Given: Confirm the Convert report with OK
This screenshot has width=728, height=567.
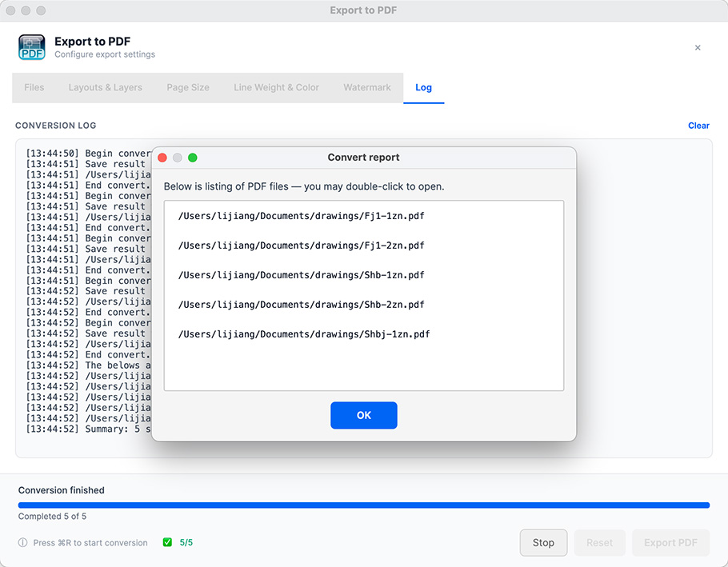Looking at the screenshot, I should (363, 415).
